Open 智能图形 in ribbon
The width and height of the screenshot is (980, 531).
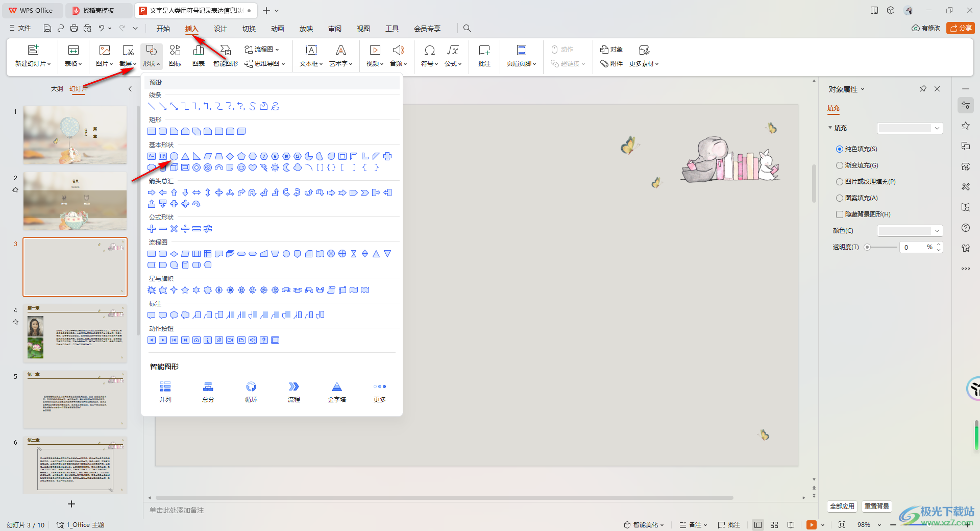pyautogui.click(x=226, y=56)
